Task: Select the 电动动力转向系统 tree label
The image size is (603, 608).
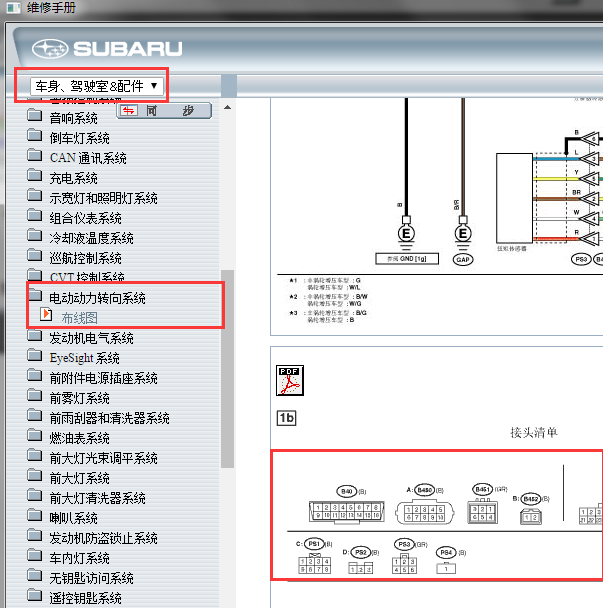Action: tap(98, 298)
